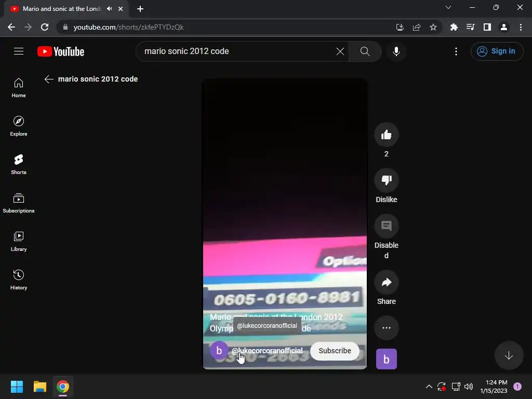
Task: Open Home in the sidebar
Action: (19, 87)
